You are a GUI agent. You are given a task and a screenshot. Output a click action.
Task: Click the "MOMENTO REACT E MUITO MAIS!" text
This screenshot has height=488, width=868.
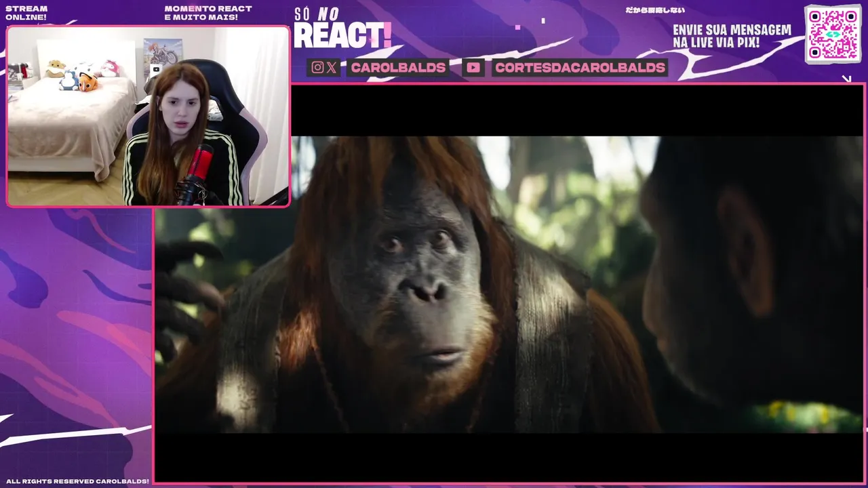pyautogui.click(x=208, y=13)
